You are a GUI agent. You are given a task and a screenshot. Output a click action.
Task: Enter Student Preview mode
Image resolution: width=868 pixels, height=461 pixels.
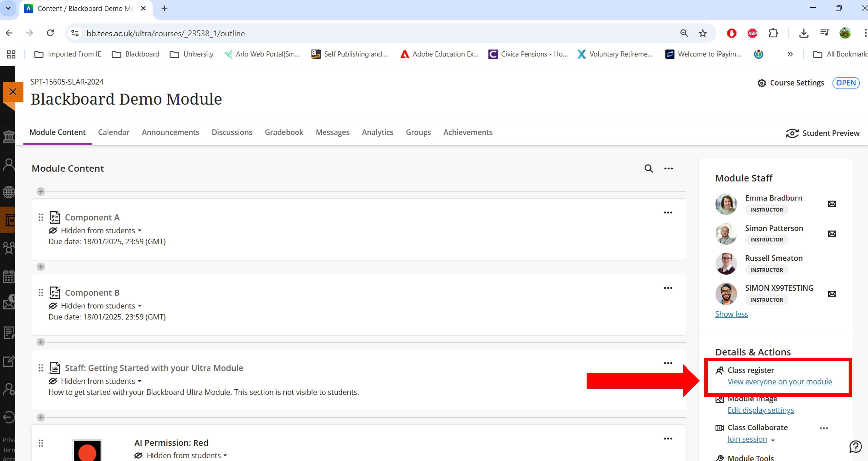click(x=822, y=133)
